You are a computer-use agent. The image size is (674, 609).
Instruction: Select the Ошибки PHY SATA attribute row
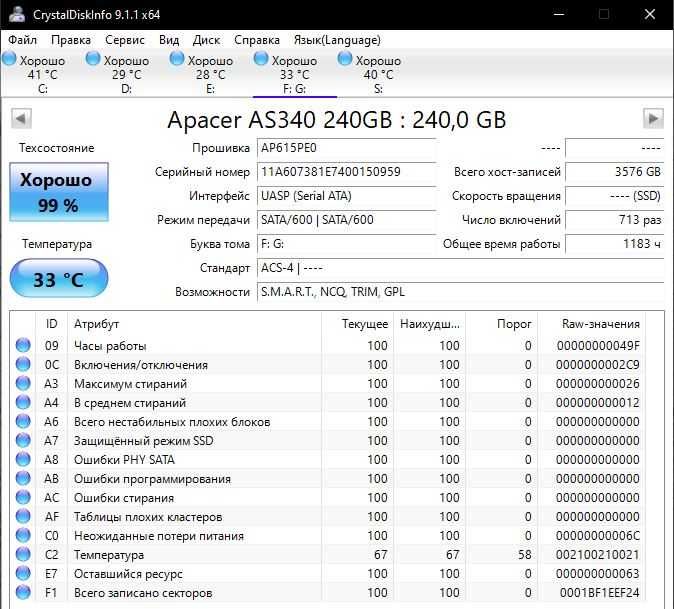[328, 459]
